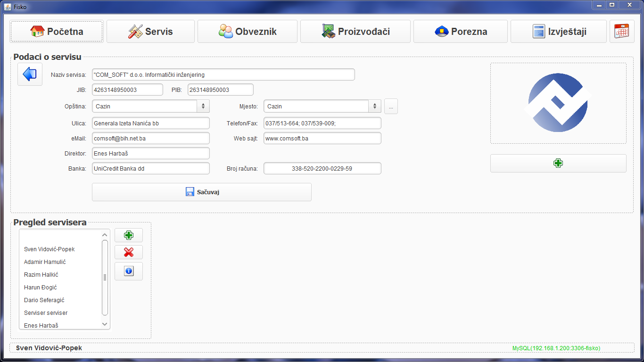Add a new serviser with green plus

pyautogui.click(x=128, y=235)
